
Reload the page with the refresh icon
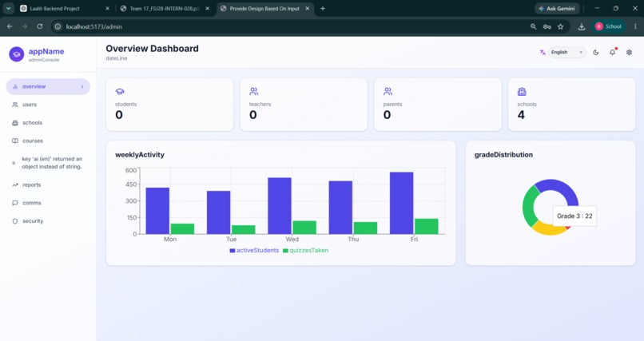40,26
